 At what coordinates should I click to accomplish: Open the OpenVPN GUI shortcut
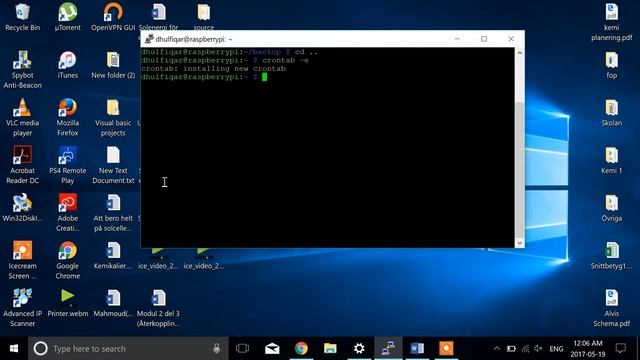[x=113, y=17]
